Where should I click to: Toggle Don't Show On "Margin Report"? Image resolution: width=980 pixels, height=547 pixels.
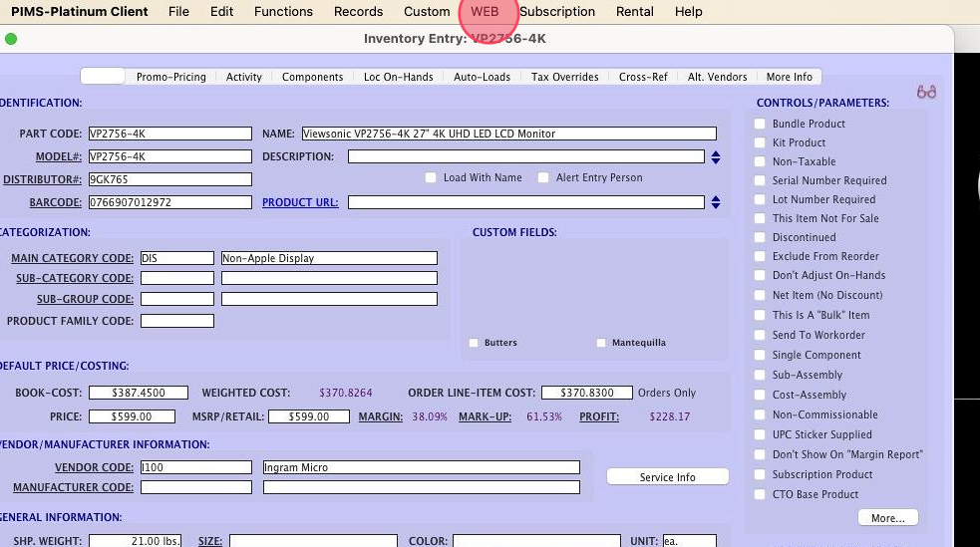point(760,454)
